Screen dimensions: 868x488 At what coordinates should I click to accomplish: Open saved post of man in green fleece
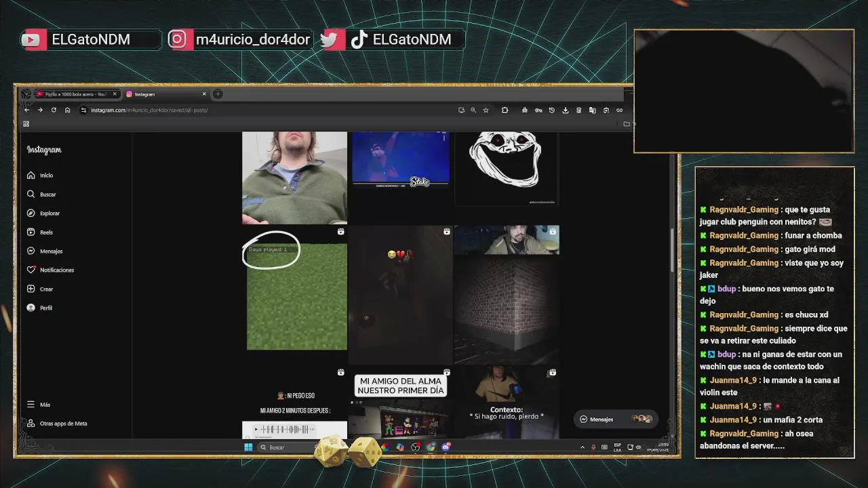(294, 178)
